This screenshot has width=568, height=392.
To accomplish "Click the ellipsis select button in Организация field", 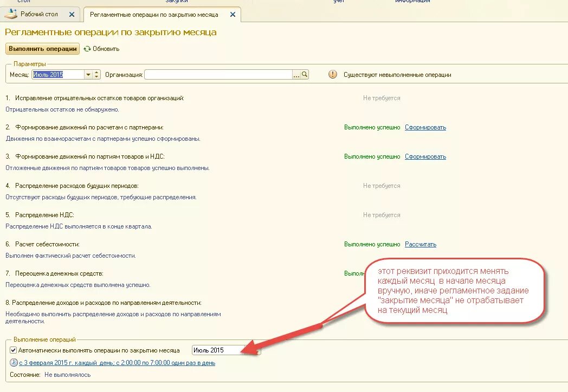I will tap(296, 75).
